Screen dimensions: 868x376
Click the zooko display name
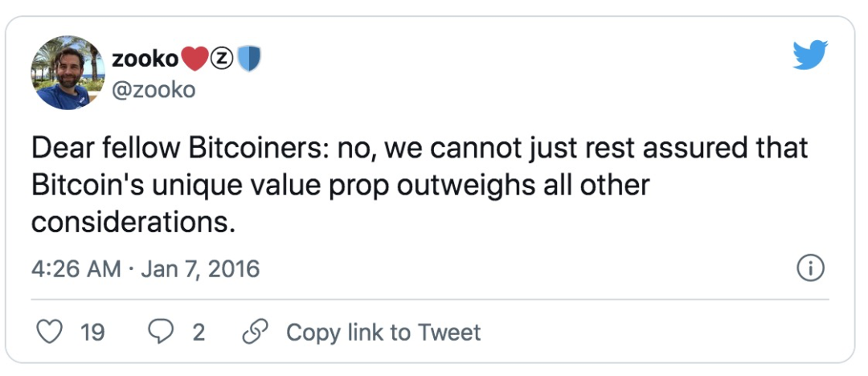click(145, 59)
